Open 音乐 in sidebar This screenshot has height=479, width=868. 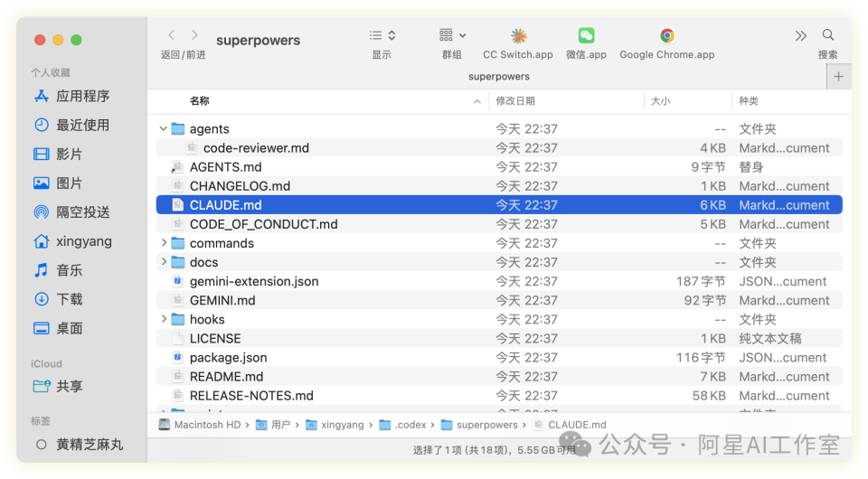[x=58, y=270]
